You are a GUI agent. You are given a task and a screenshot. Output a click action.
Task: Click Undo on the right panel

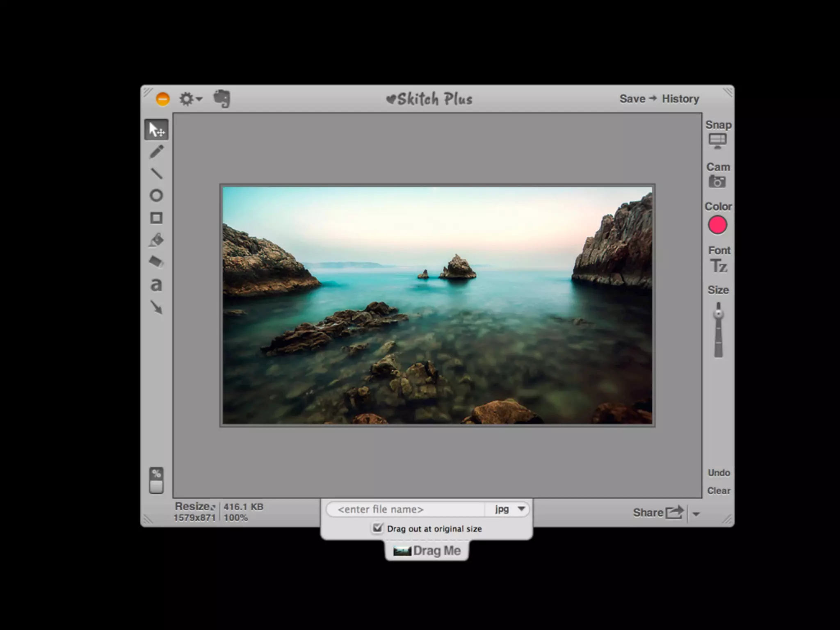[719, 473]
